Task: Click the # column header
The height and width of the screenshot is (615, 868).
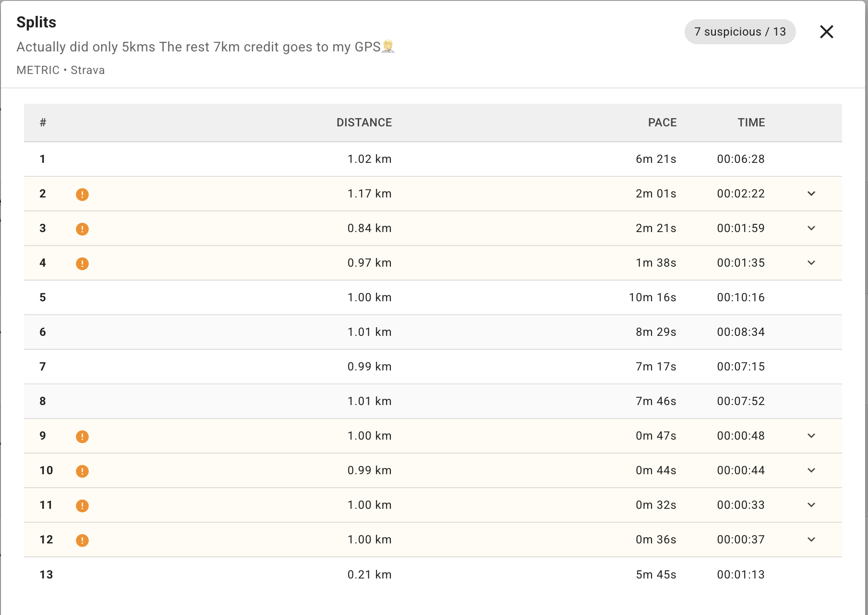Action: tap(43, 123)
